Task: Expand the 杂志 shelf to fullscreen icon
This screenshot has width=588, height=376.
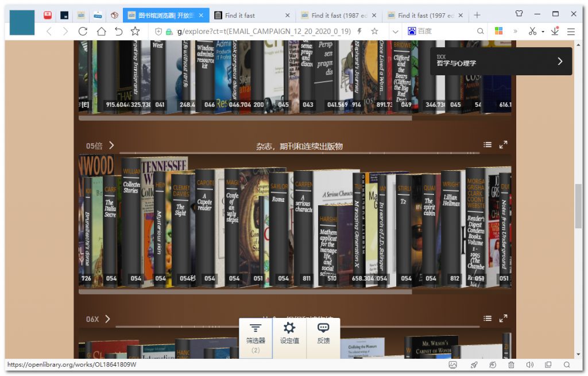Action: 504,145
